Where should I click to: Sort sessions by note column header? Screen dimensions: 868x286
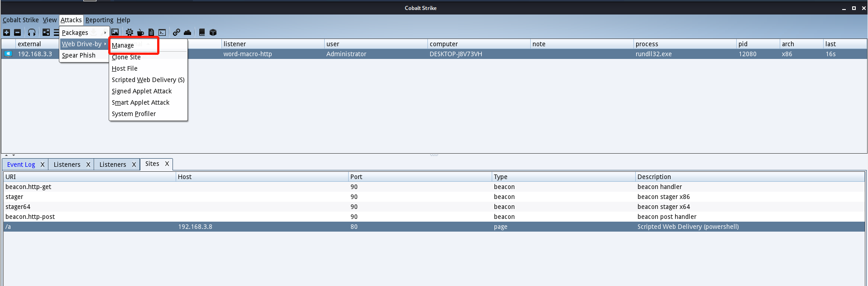582,44
